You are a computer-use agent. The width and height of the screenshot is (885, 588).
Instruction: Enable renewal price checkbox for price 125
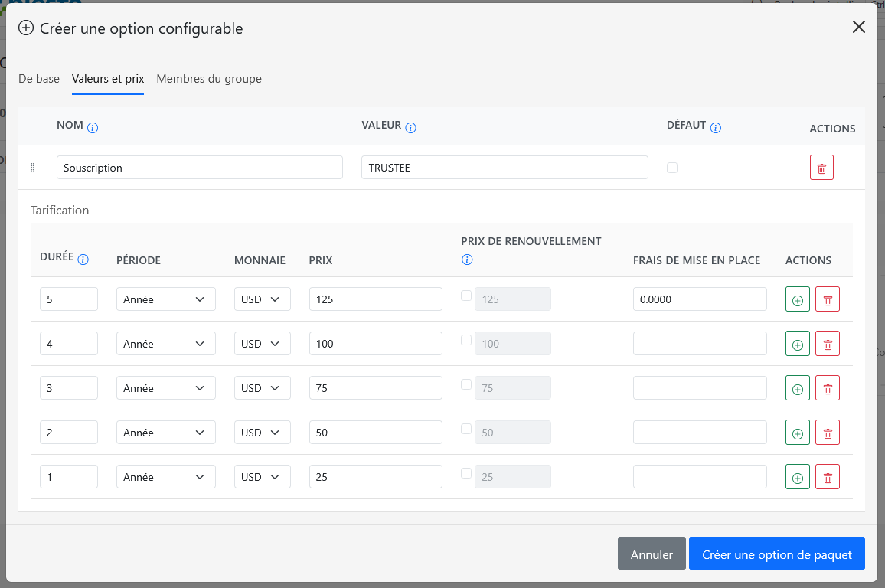click(466, 295)
